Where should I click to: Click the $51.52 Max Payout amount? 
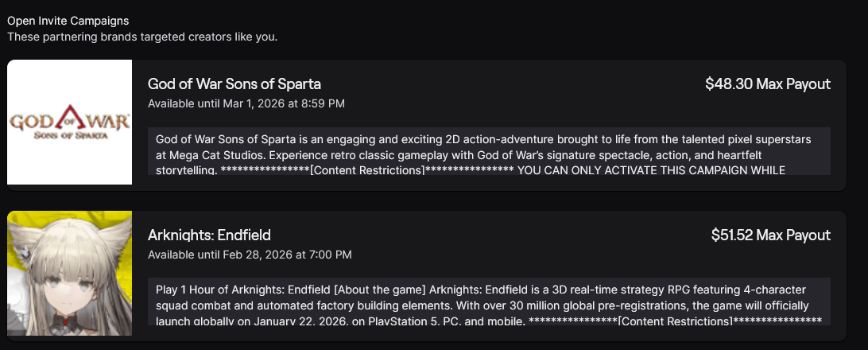click(x=770, y=235)
